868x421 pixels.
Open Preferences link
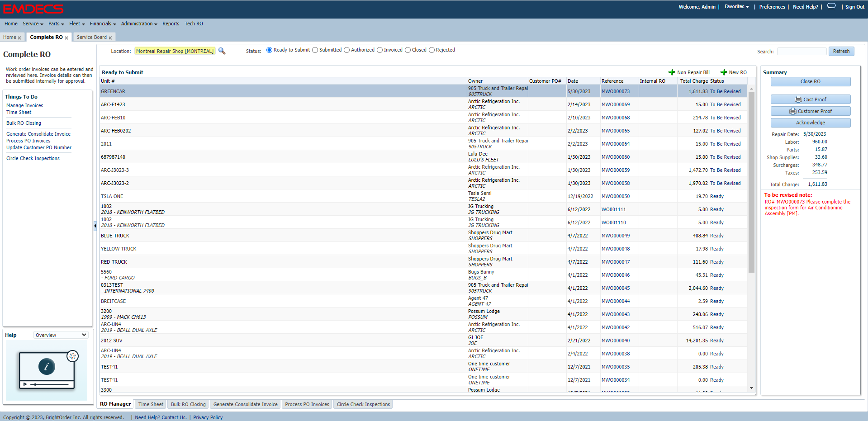(772, 7)
